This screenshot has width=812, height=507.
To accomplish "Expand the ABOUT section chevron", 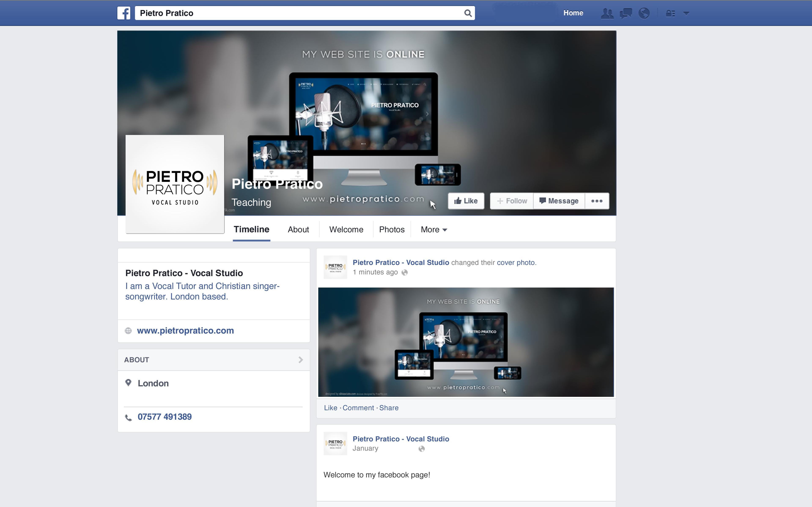I will click(x=301, y=360).
